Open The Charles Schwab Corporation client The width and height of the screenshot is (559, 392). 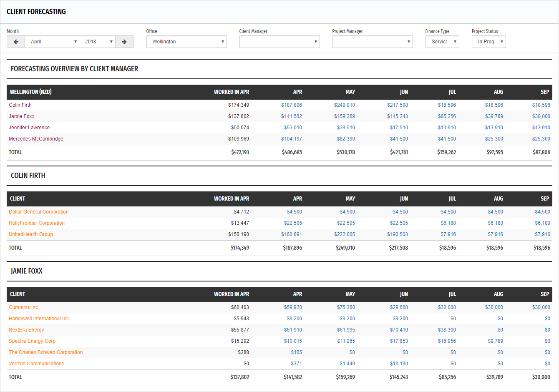pyautogui.click(x=46, y=352)
